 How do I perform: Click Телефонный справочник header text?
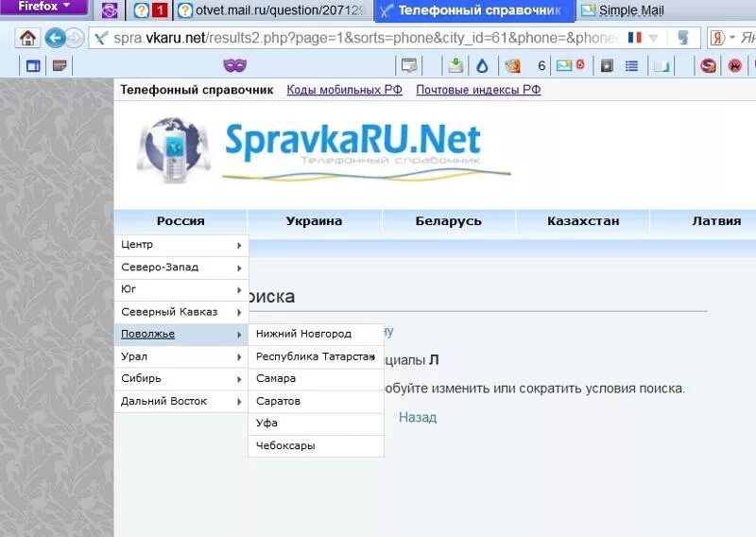pyautogui.click(x=197, y=90)
